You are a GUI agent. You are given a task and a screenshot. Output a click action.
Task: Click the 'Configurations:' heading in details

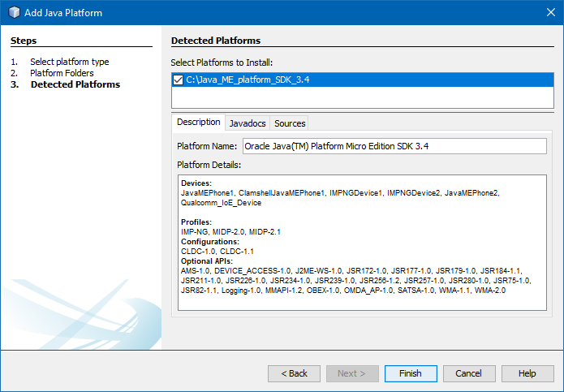tap(209, 242)
